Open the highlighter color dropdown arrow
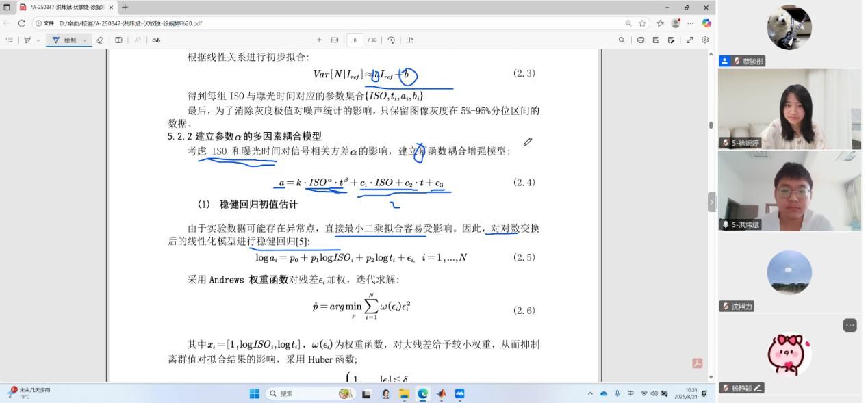 38,40
